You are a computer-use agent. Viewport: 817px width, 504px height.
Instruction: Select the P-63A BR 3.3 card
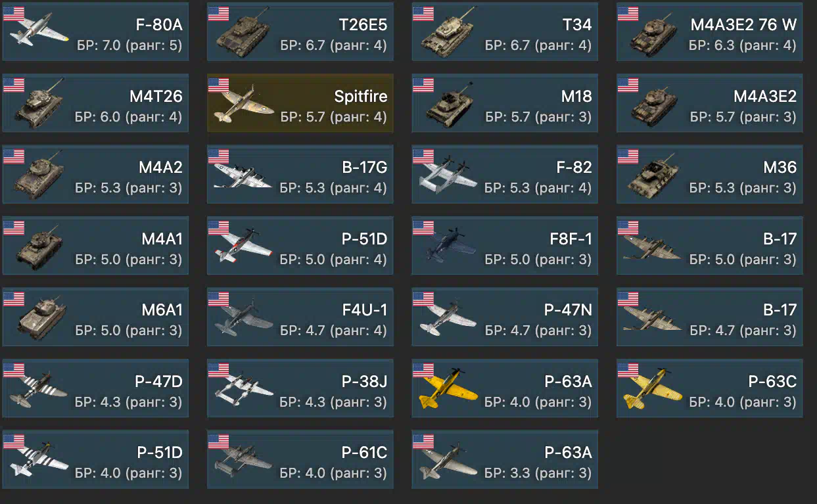pyautogui.click(x=505, y=459)
